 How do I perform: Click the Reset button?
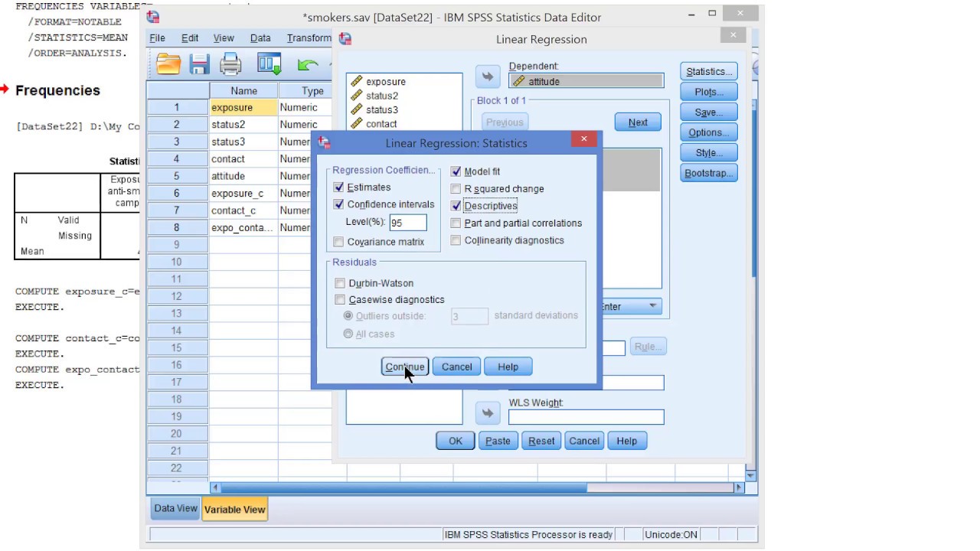(x=541, y=441)
